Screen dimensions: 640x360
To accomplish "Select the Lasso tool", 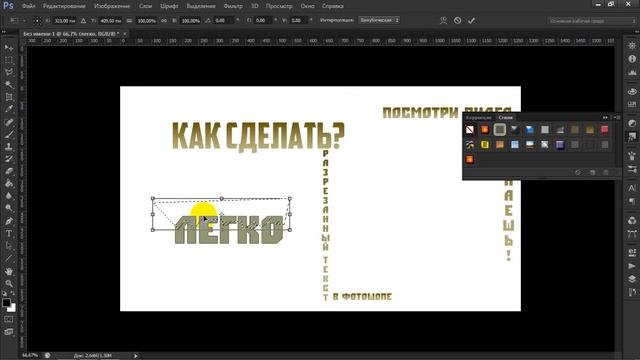I will pyautogui.click(x=9, y=73).
